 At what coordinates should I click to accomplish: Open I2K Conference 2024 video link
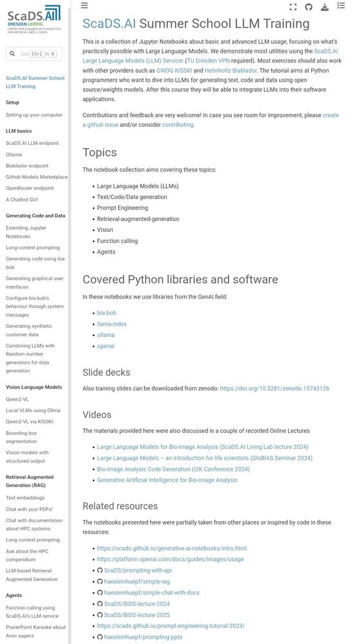[x=173, y=469]
